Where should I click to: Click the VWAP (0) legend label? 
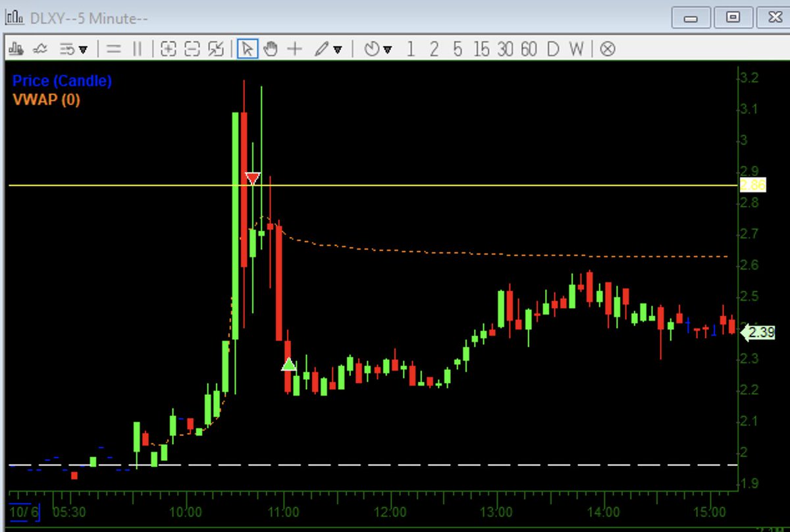46,100
